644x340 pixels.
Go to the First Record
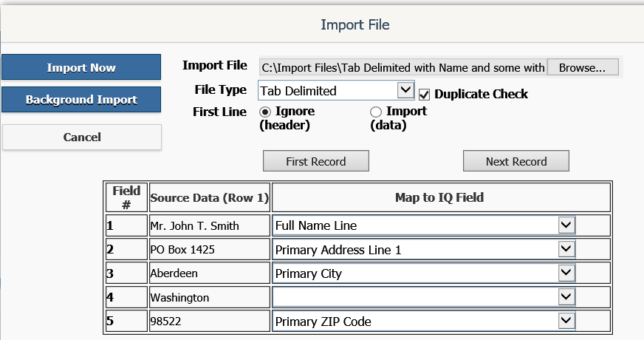(316, 161)
